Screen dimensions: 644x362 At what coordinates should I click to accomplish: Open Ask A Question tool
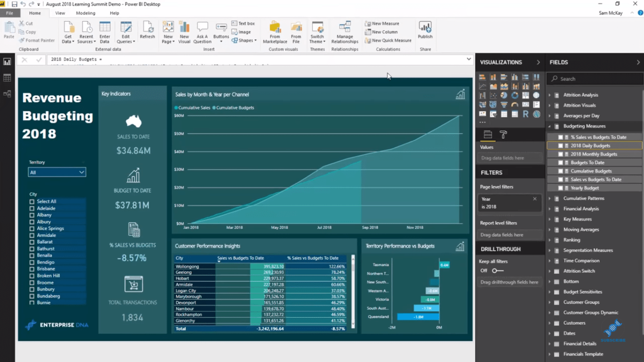[202, 33]
